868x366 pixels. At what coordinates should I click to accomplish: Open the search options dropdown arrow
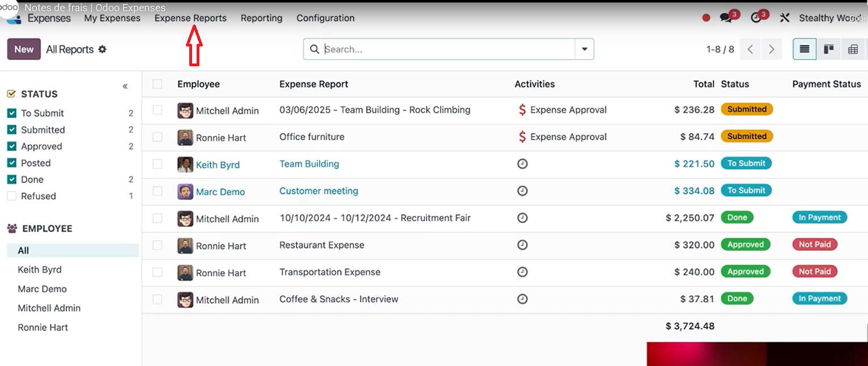point(584,49)
